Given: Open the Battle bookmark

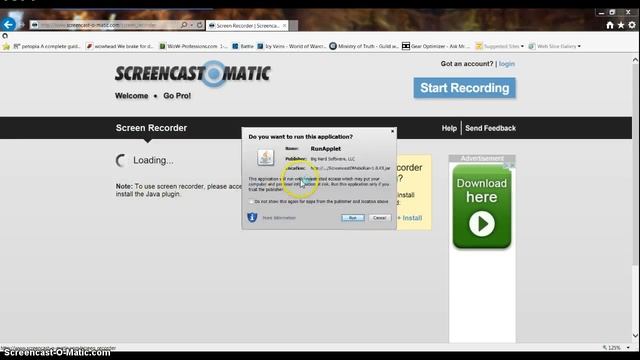Looking at the screenshot, I should point(243,46).
